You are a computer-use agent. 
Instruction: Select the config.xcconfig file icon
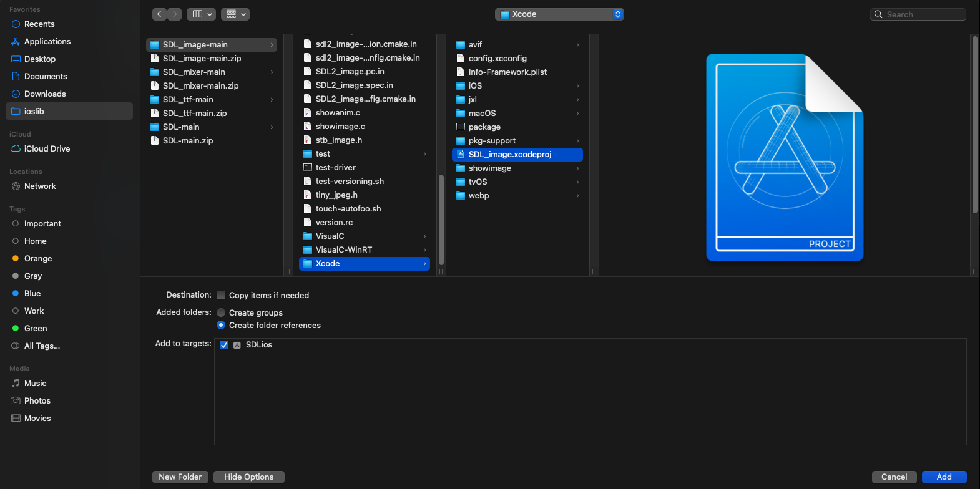[x=460, y=58]
